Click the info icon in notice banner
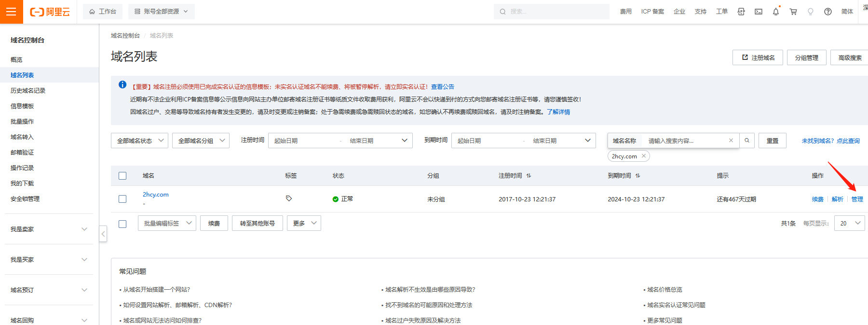 coord(122,85)
